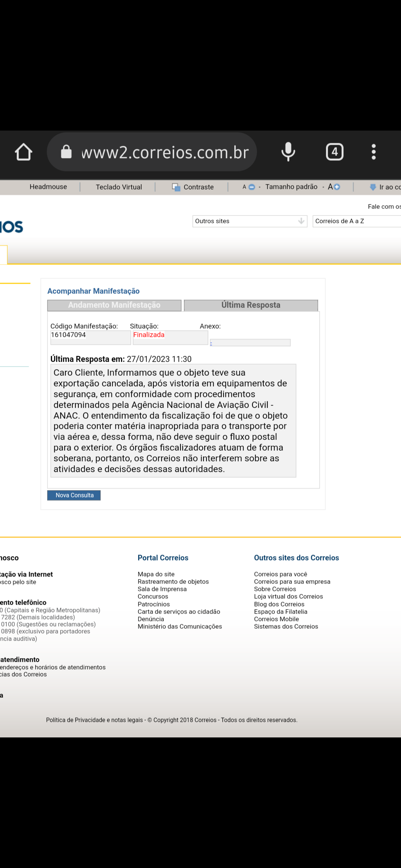Tap the microphone voice search icon
Screen dimensions: 401x868
tap(288, 152)
